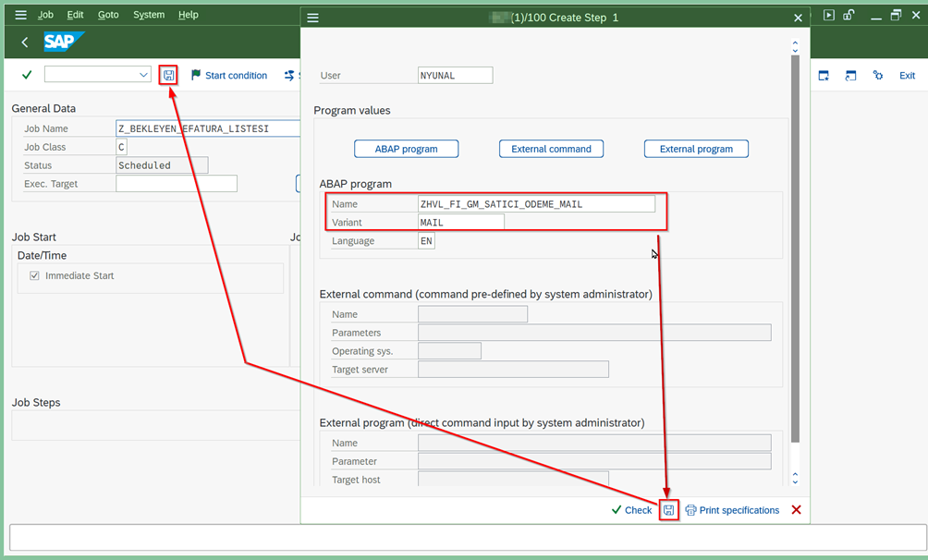This screenshot has width=928, height=560.
Task: Click the ABAP program button
Action: click(x=406, y=149)
